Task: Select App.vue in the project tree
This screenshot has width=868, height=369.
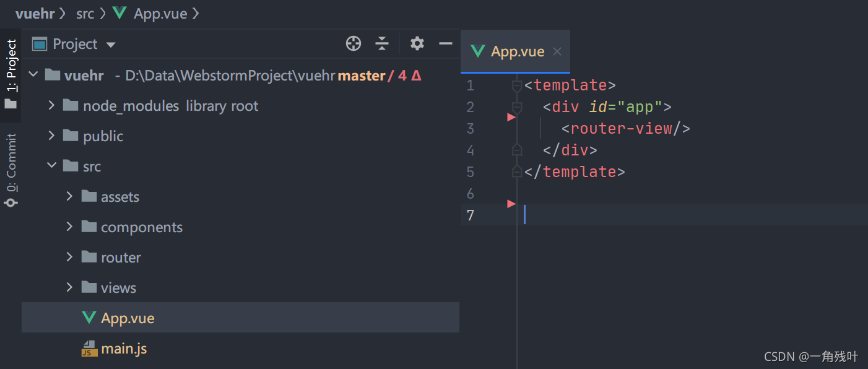Action: click(240, 318)
